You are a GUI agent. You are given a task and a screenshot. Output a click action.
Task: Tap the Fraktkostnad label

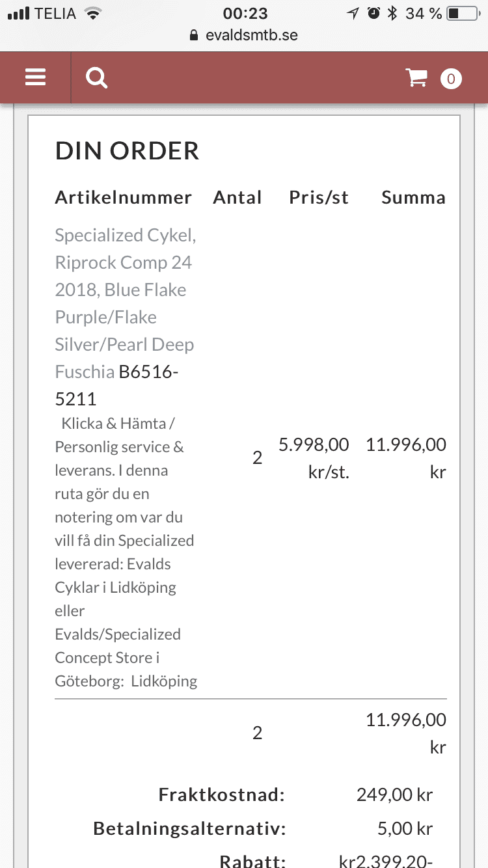(x=222, y=794)
